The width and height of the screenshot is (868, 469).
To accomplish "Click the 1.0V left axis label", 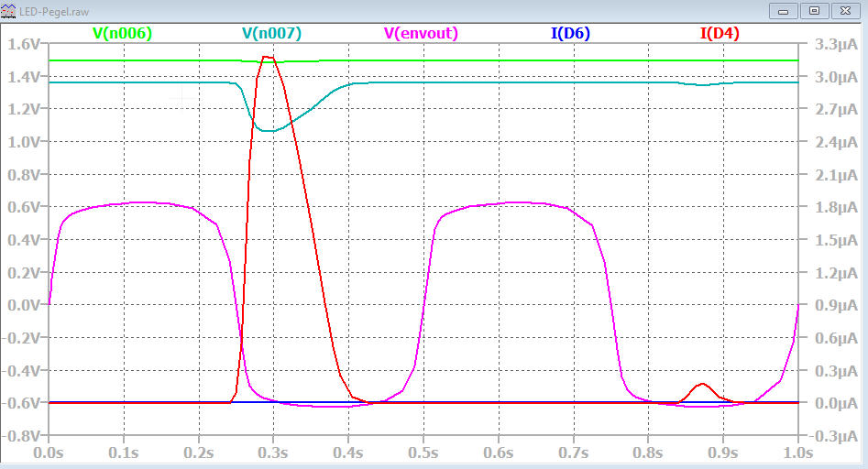I will [24, 142].
